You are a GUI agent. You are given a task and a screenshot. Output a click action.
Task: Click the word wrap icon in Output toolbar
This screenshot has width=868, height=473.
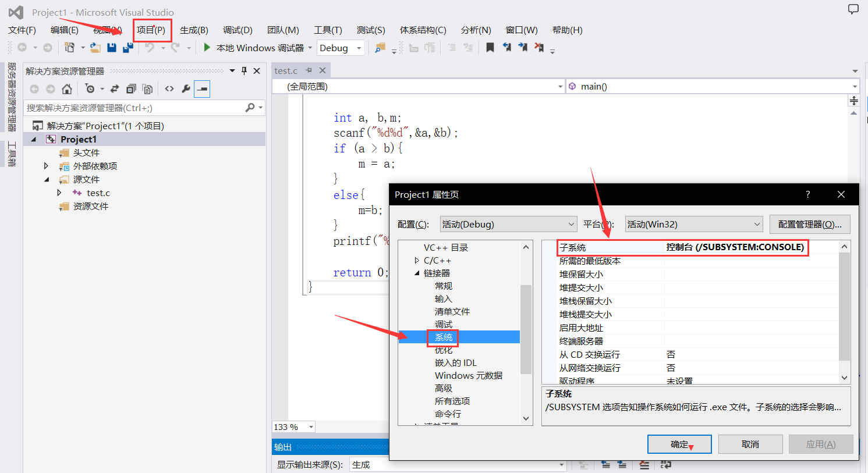click(x=666, y=465)
